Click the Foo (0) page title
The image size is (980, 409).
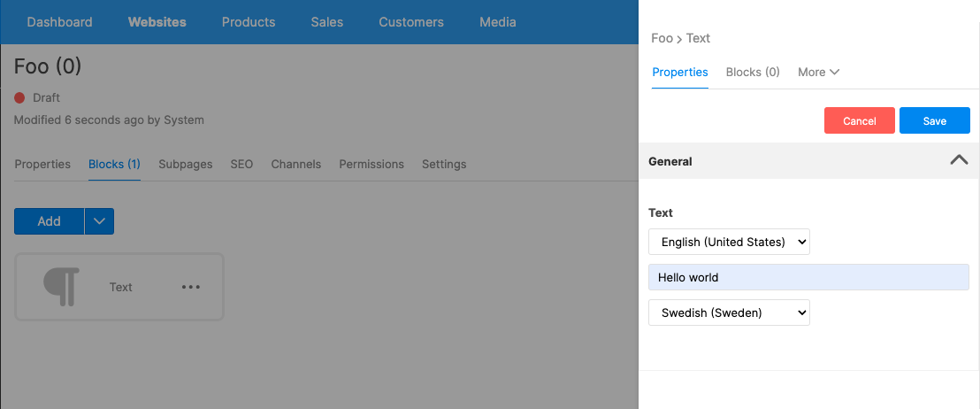tap(48, 66)
